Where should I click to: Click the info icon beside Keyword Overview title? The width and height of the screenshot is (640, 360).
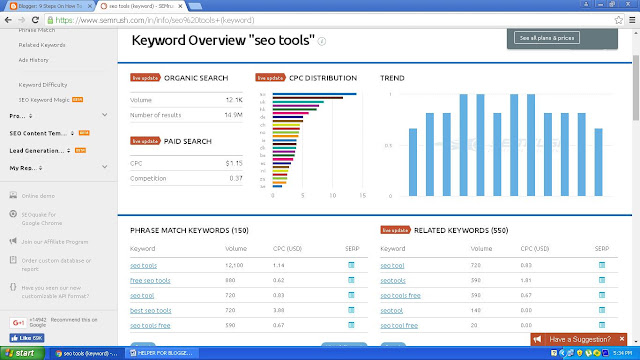pyautogui.click(x=322, y=41)
